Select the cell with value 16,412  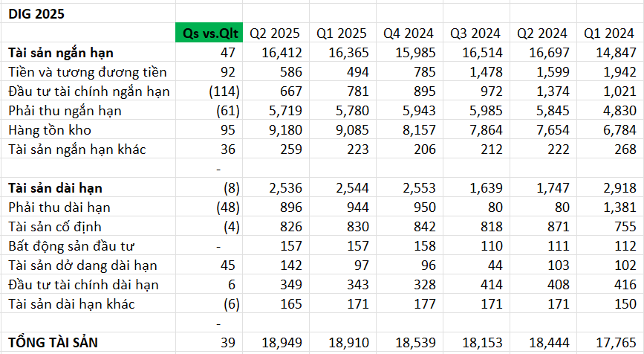point(276,53)
